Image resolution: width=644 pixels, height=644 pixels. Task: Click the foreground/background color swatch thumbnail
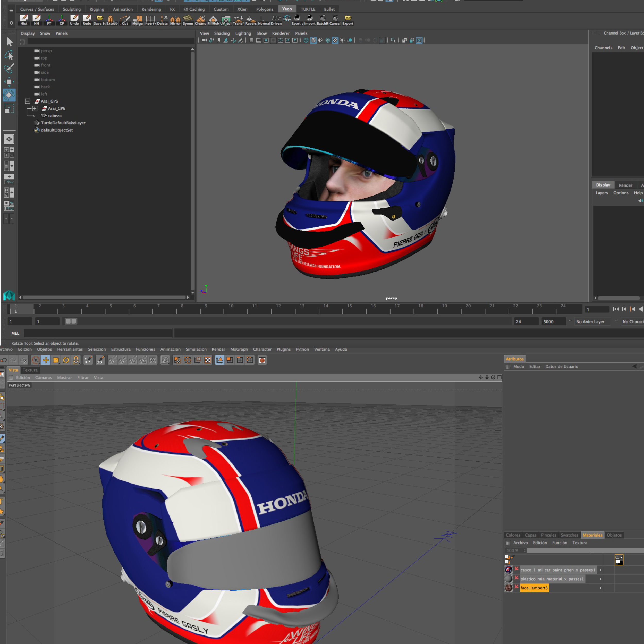pyautogui.click(x=619, y=560)
